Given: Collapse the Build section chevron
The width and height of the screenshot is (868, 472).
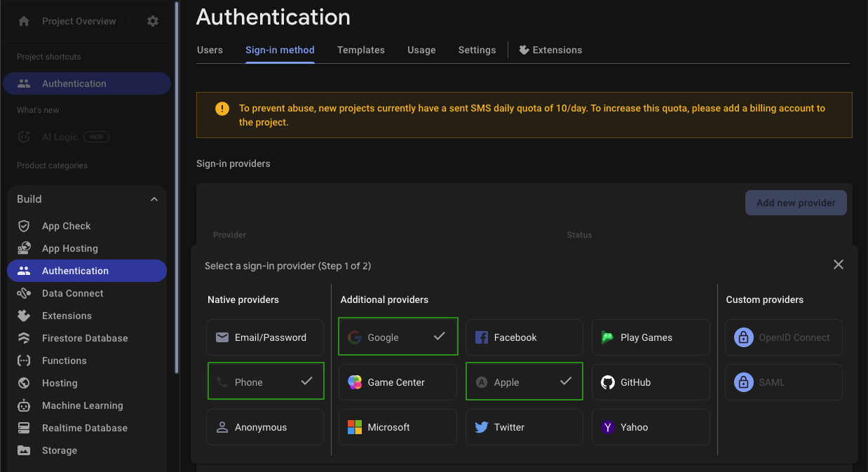Looking at the screenshot, I should 154,199.
